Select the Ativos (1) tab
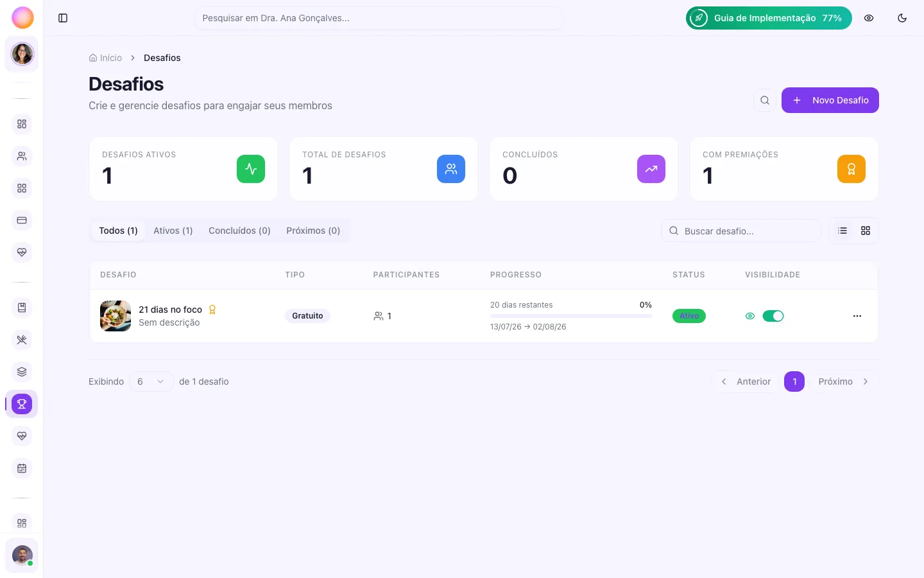This screenshot has width=924, height=578. click(173, 231)
